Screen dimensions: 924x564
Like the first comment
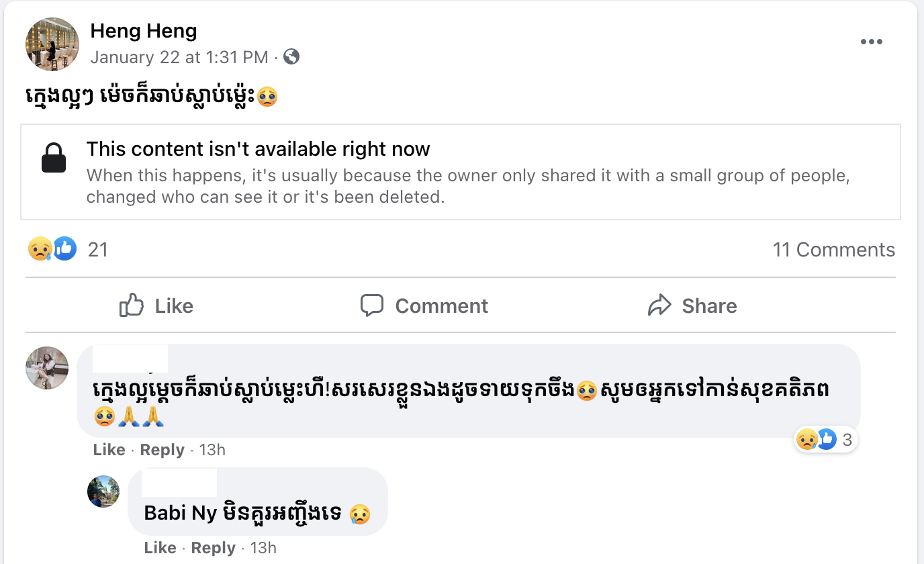click(109, 450)
